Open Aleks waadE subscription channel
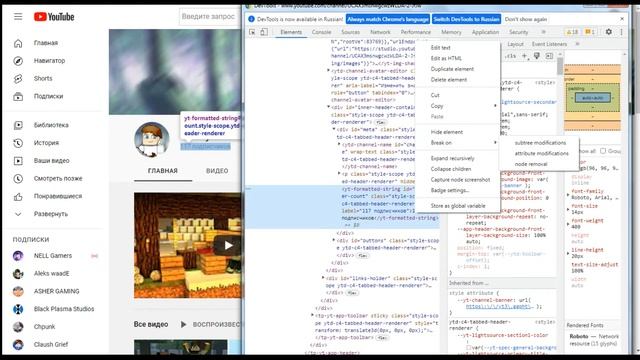640x360 pixels. click(51, 273)
